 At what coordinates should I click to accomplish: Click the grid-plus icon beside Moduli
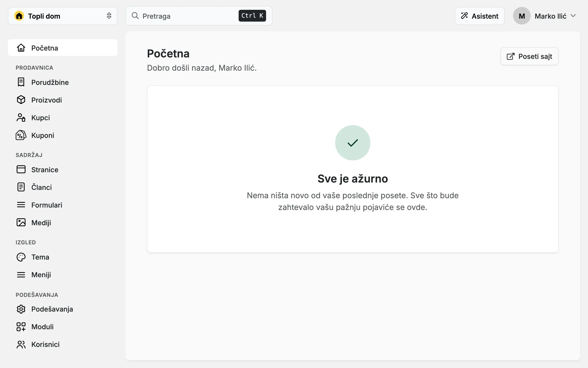21,327
